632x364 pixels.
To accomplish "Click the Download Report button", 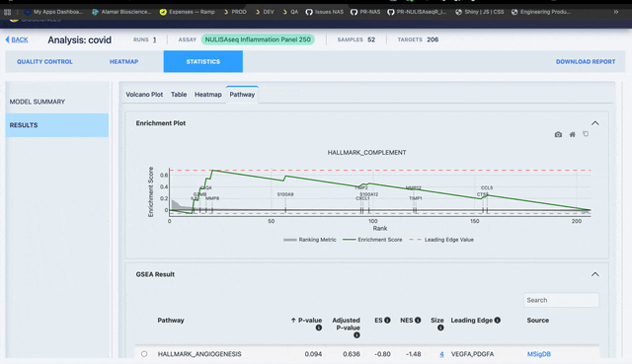I will pos(586,61).
